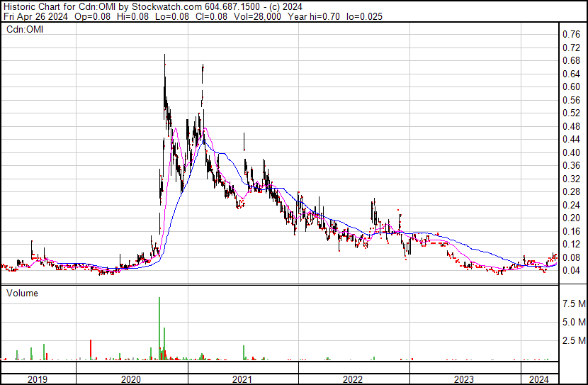Viewport: 588px width, 385px height.
Task: Click the 'Stockwatch.com' text in the title
Action: pos(166,7)
